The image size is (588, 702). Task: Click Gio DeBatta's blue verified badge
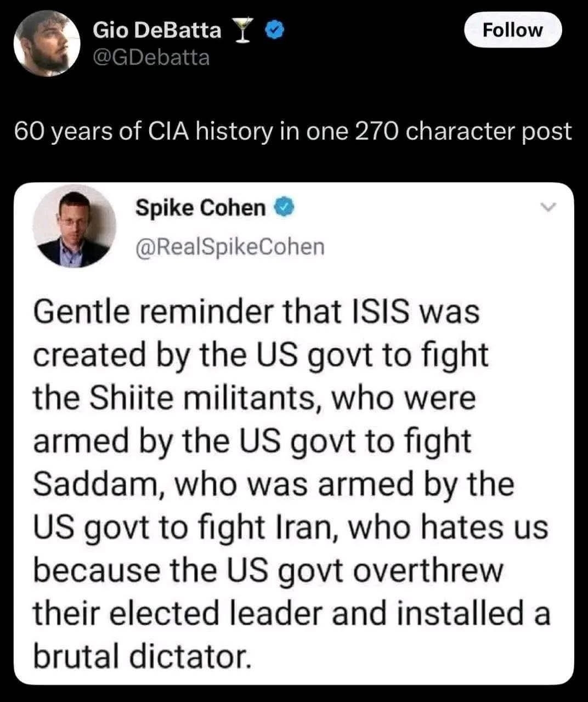(x=274, y=31)
